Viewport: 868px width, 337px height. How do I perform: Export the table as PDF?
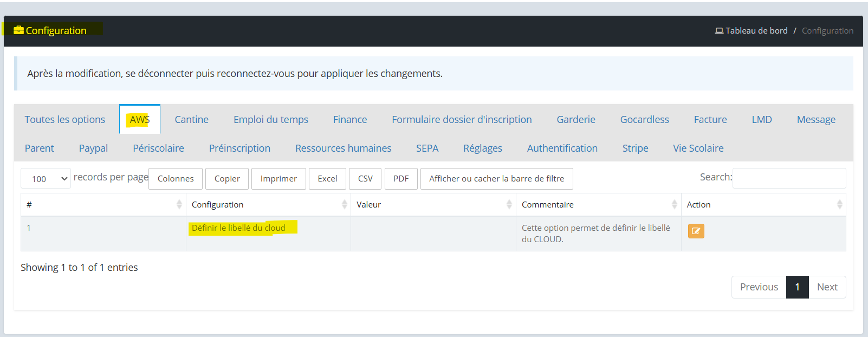coord(401,178)
